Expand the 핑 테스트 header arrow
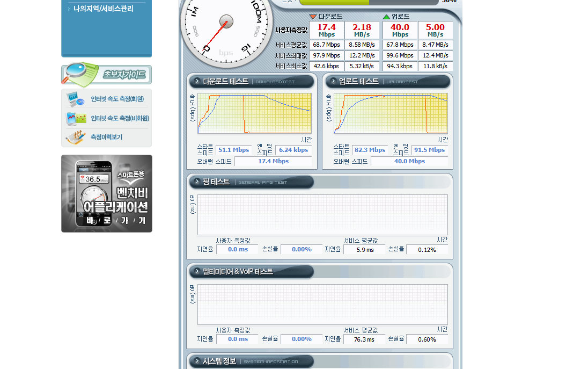Screen dimensions: 588x369 (197, 182)
